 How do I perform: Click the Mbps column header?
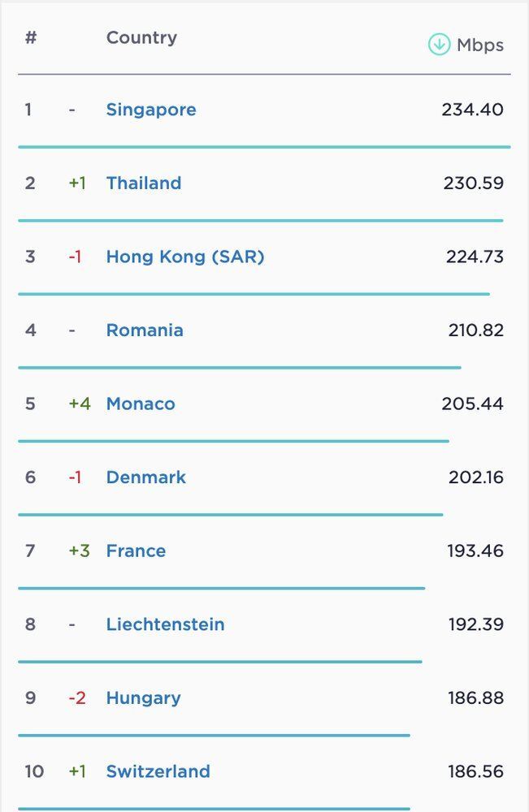click(x=479, y=45)
